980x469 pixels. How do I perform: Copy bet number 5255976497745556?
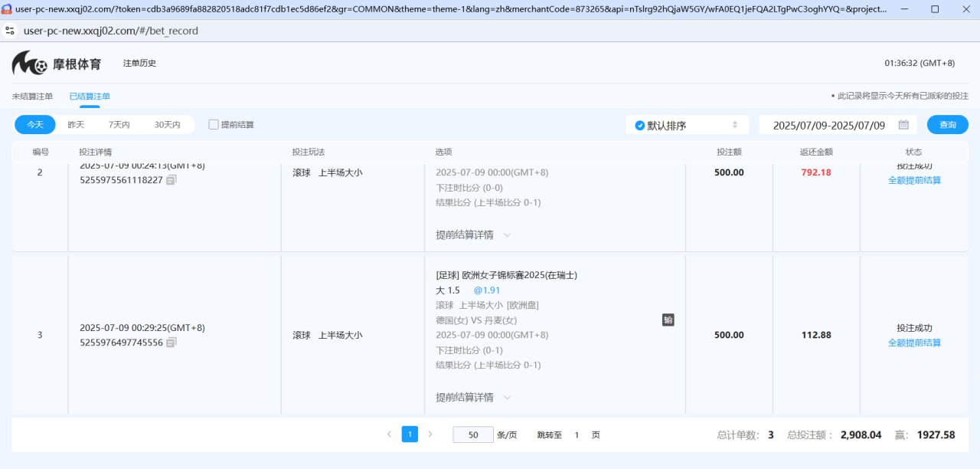coord(171,343)
